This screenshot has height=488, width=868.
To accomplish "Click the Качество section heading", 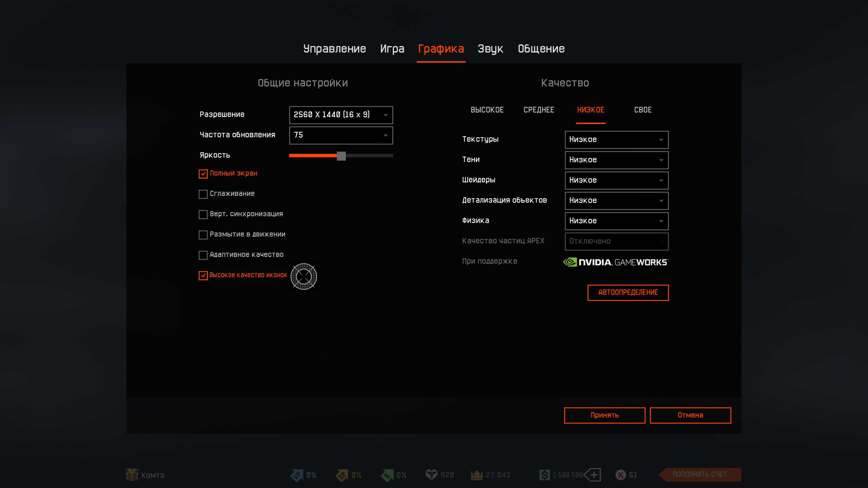I will [x=565, y=83].
